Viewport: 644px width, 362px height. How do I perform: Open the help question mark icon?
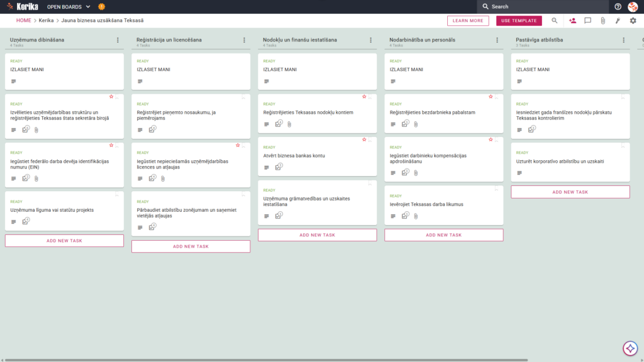coord(618,6)
